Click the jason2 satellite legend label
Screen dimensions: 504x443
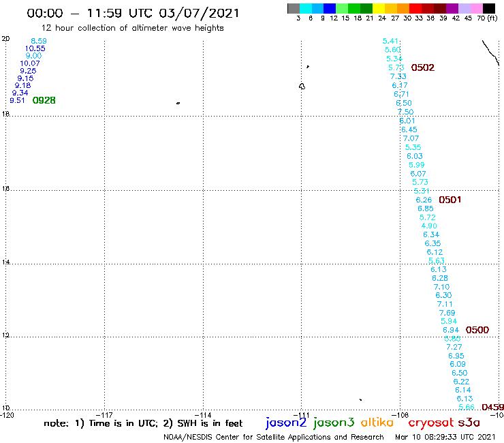(x=286, y=423)
